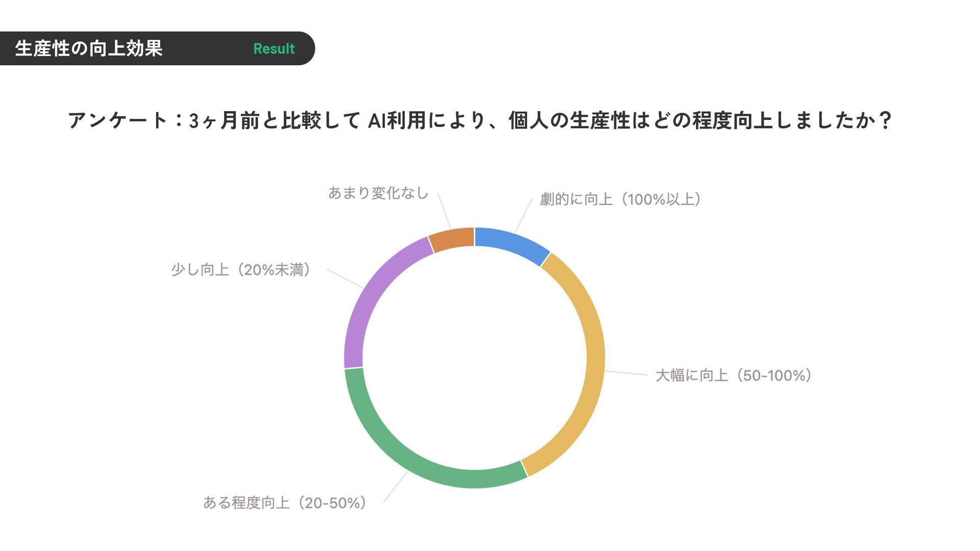The width and height of the screenshot is (980, 551).
Task: Click the survey question heading text
Action: tap(480, 120)
